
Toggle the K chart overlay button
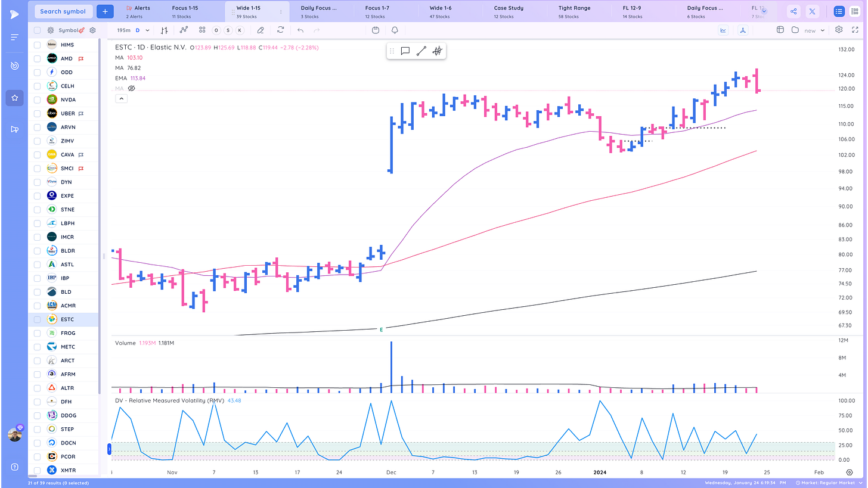tap(240, 30)
